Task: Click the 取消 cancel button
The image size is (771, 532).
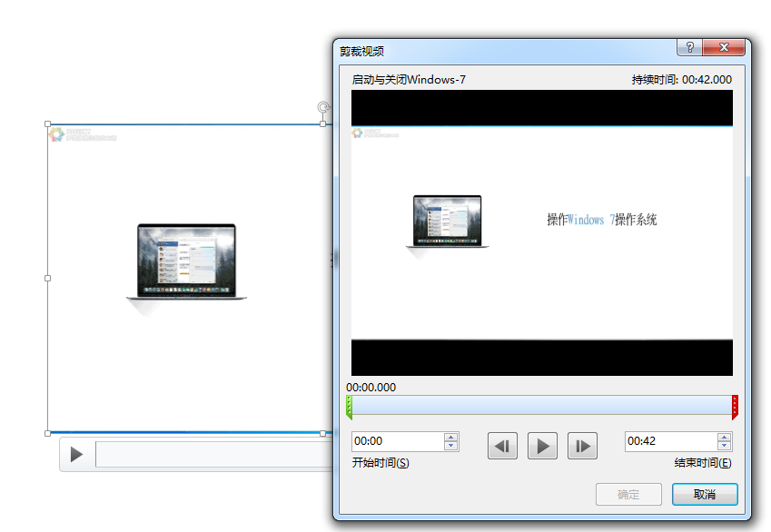Action: pyautogui.click(x=705, y=494)
